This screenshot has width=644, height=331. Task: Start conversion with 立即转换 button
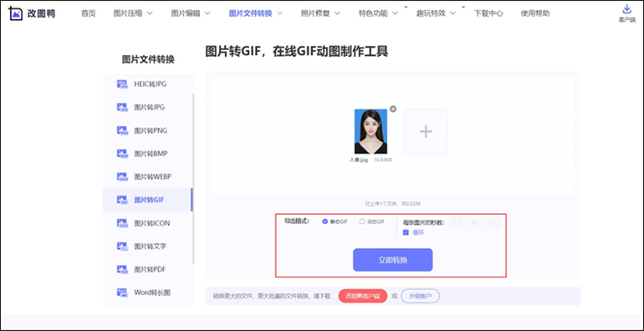(392, 260)
